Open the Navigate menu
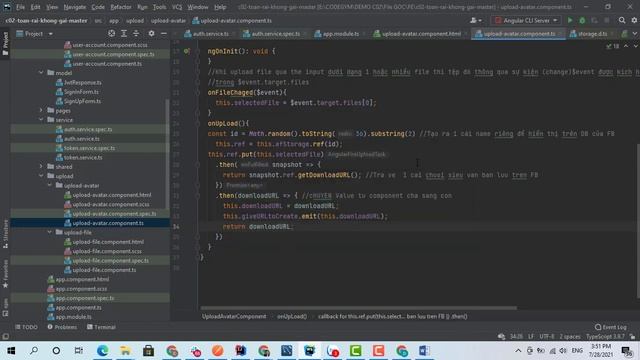Screen dimensions: 640x360 coord(75,7)
